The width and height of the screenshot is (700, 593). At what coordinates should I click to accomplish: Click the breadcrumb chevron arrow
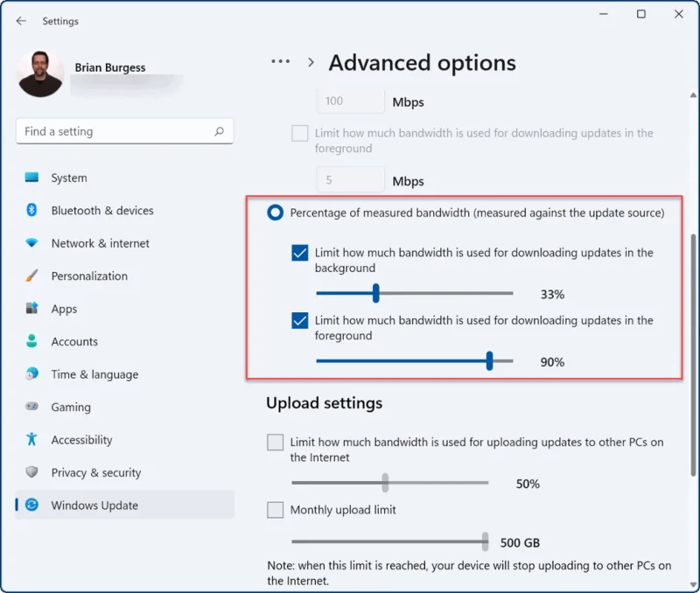coord(311,62)
